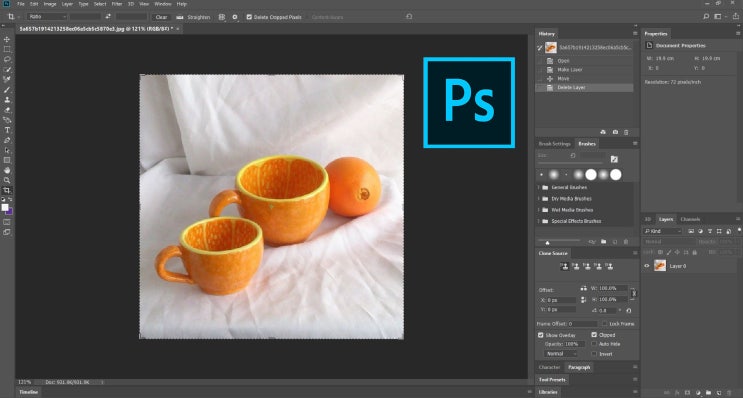
Task: Toggle the Clipped checkbox
Action: pyautogui.click(x=594, y=335)
